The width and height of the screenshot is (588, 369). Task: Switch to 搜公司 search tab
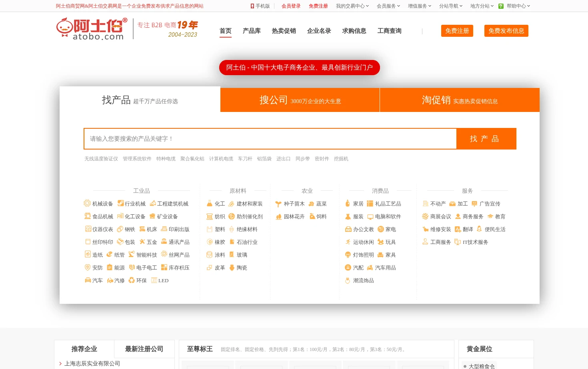click(300, 100)
